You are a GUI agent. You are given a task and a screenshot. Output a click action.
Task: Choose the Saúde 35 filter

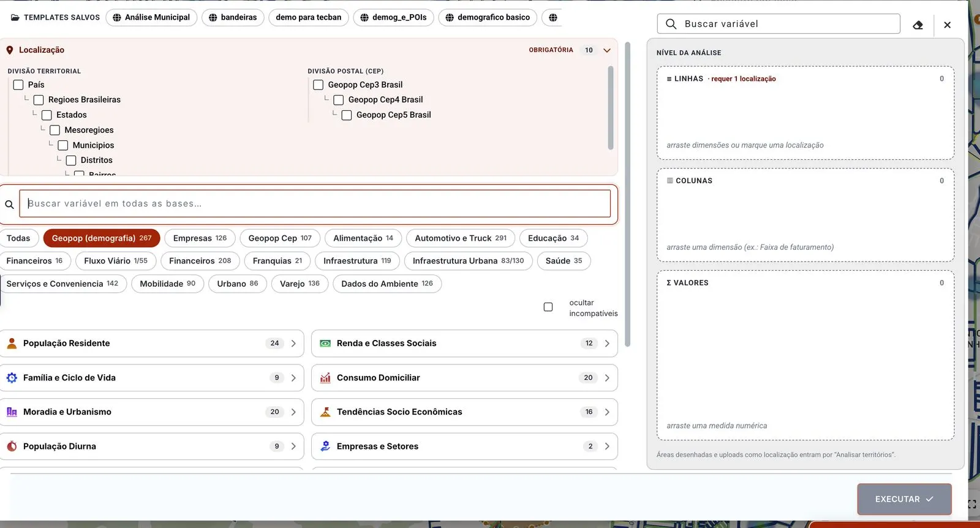pos(563,261)
